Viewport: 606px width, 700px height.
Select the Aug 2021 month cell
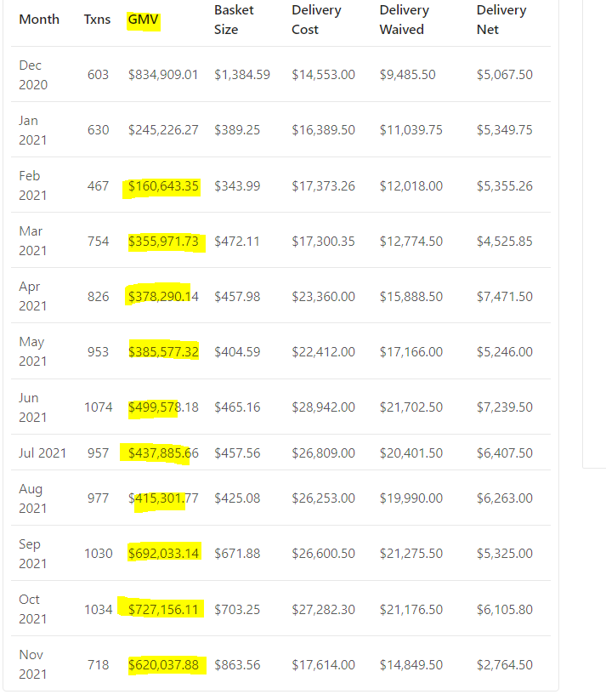click(x=32, y=498)
